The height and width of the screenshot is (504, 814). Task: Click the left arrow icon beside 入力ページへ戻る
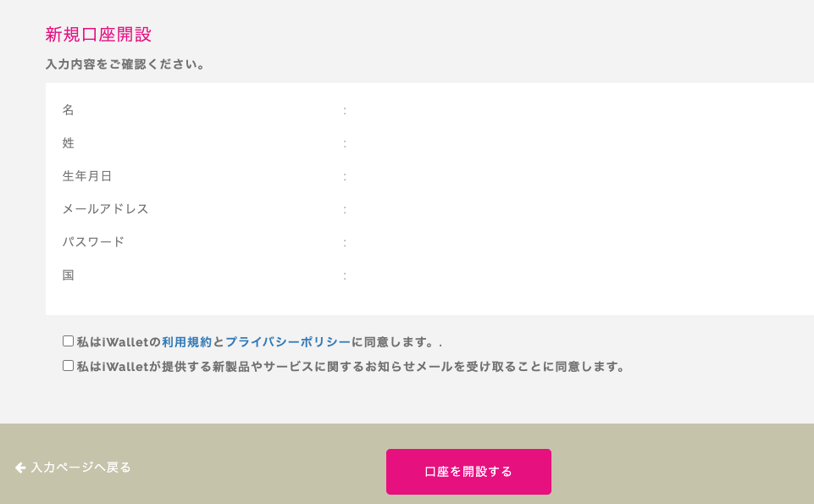20,468
